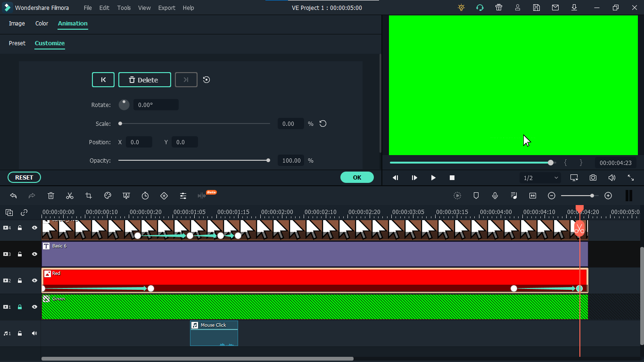The width and height of the screenshot is (644, 362).
Task: Click the RESET button
Action: tap(24, 177)
